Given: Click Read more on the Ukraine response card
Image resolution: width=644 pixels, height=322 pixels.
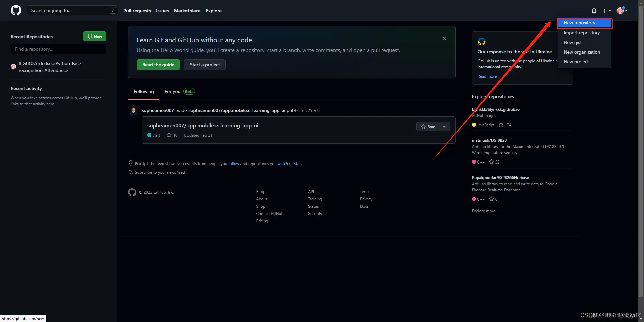Looking at the screenshot, I should tap(487, 76).
